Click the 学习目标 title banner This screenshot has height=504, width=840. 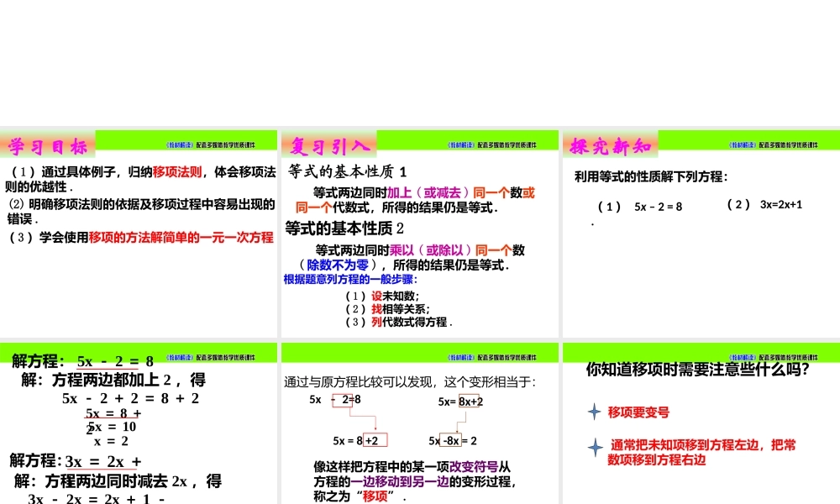click(x=45, y=144)
